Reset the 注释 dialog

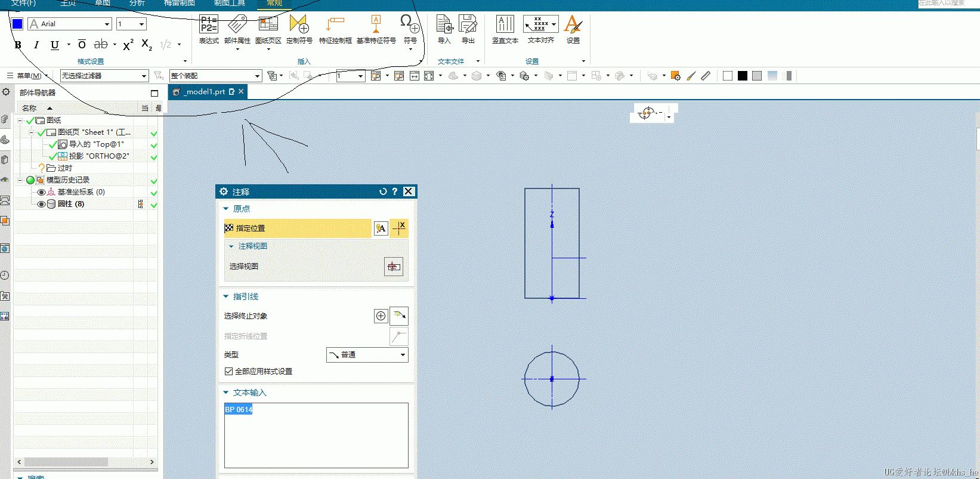pyautogui.click(x=383, y=191)
